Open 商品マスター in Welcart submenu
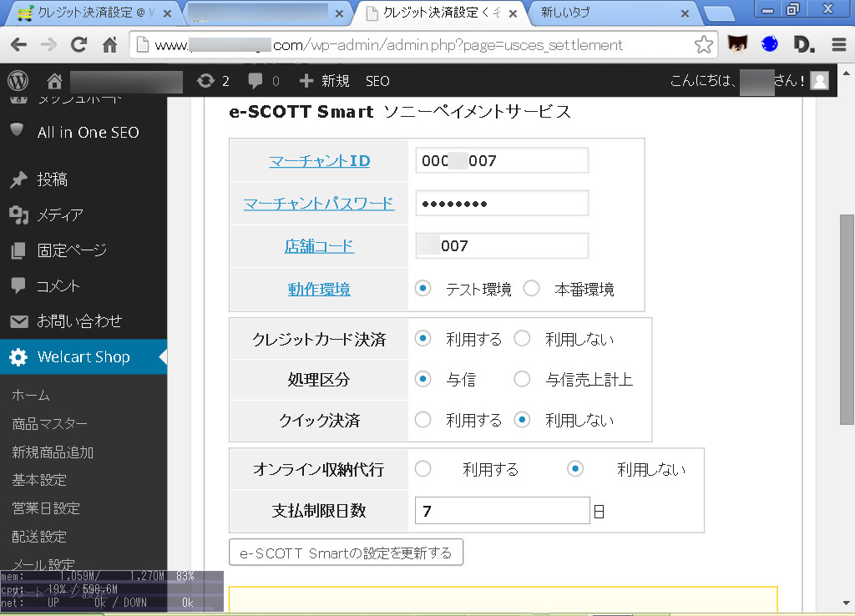Screen dimensions: 855x616 coord(49,423)
